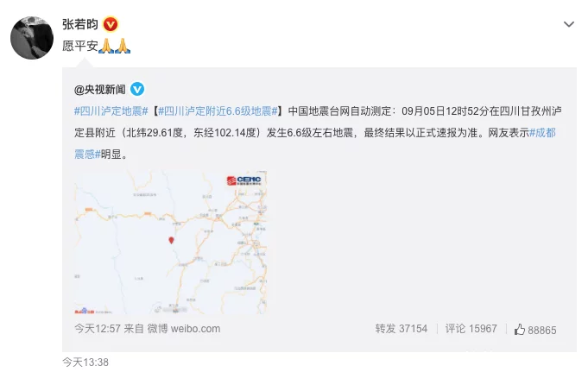The image size is (588, 372).
Task: Open 评论 15967 comments
Action: click(x=471, y=329)
